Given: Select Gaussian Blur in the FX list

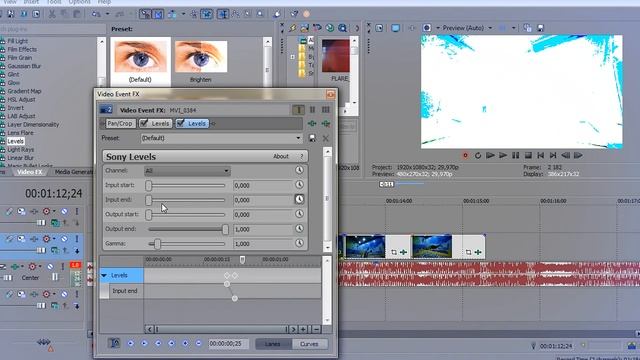Looking at the screenshot, I should [x=24, y=66].
